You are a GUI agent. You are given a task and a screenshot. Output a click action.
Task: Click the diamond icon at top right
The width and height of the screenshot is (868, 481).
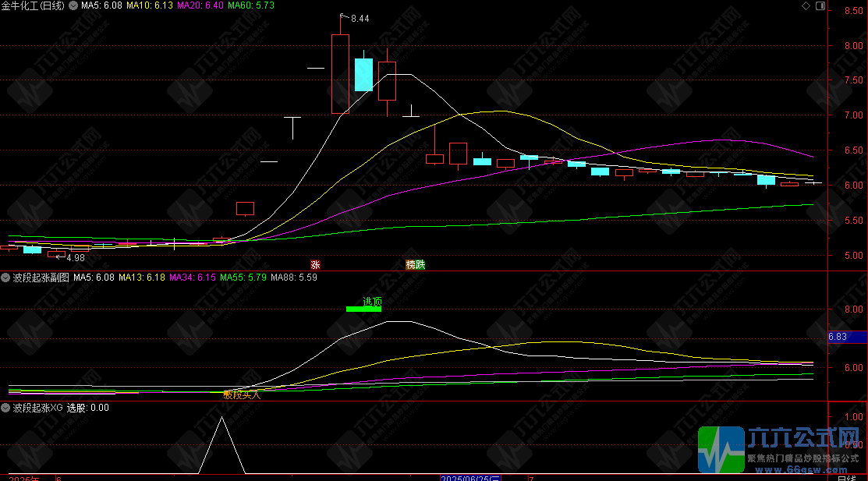click(806, 5)
